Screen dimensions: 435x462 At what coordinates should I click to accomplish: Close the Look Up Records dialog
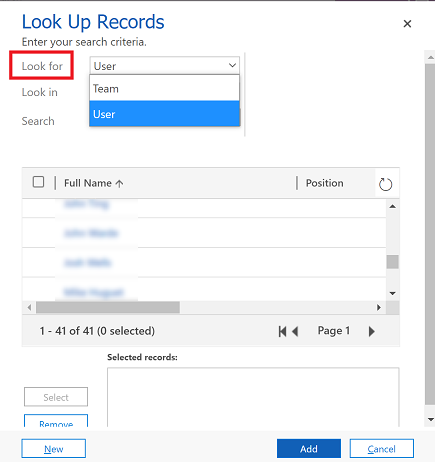[407, 24]
